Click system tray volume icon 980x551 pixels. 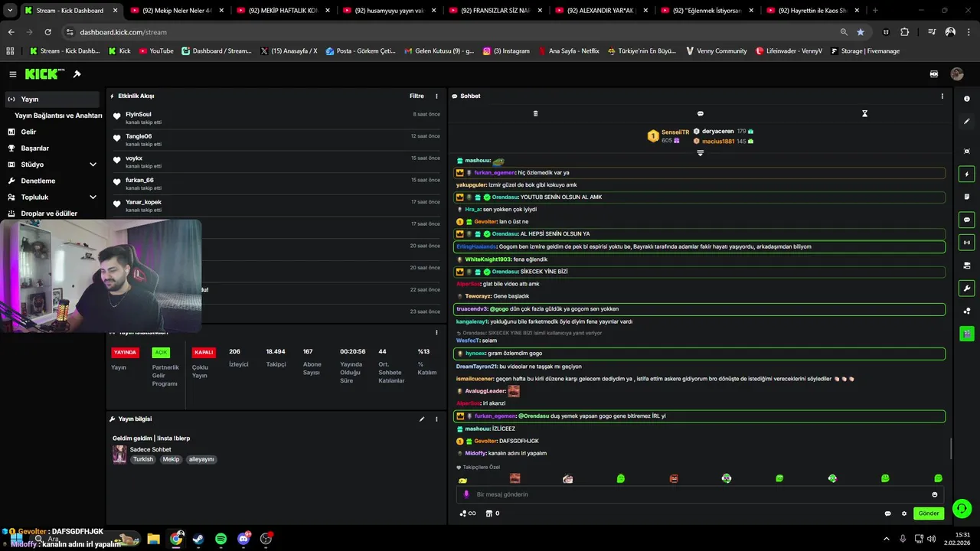tap(931, 539)
